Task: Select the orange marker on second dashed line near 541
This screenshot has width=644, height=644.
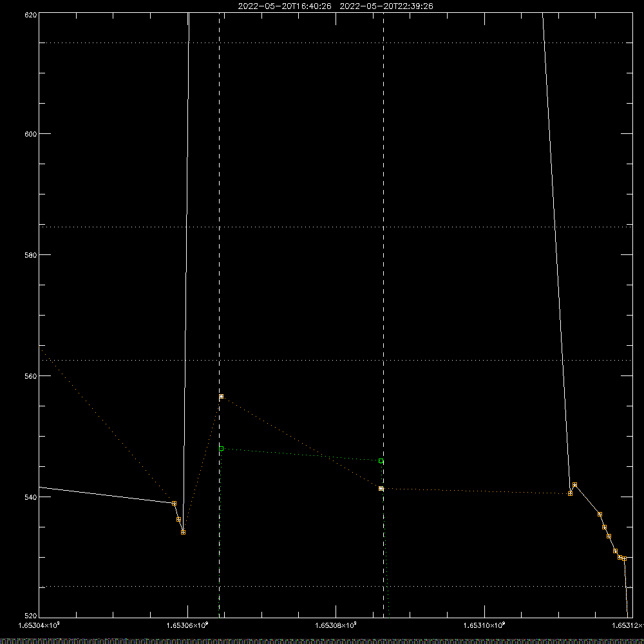Action: (x=381, y=488)
